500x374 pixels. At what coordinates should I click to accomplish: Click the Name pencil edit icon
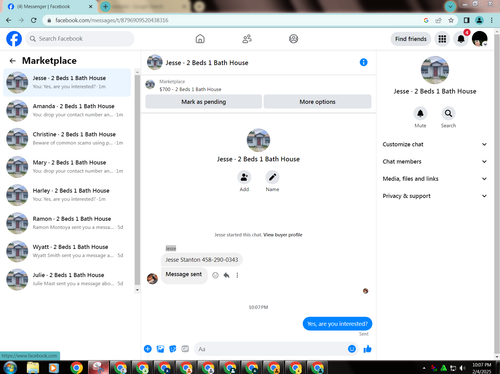coord(272,177)
